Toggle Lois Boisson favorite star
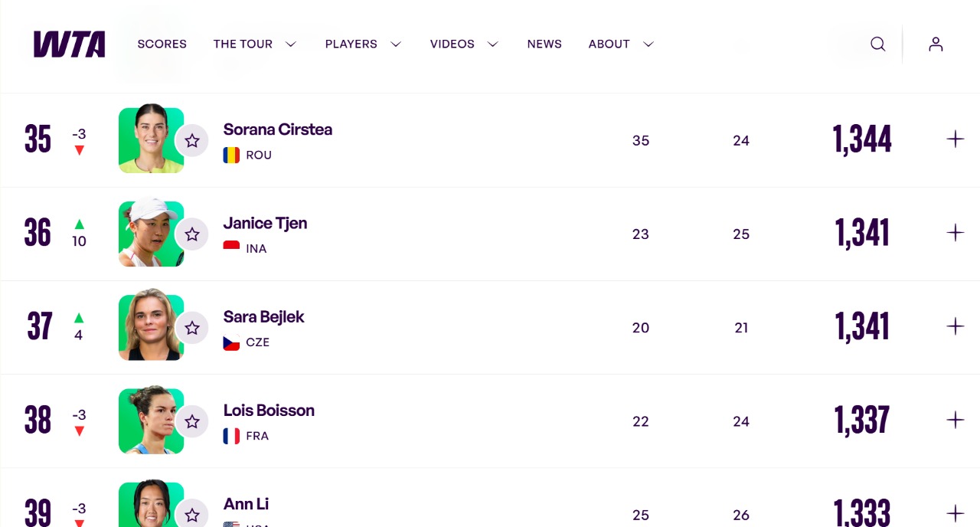Image resolution: width=980 pixels, height=527 pixels. pos(192,421)
